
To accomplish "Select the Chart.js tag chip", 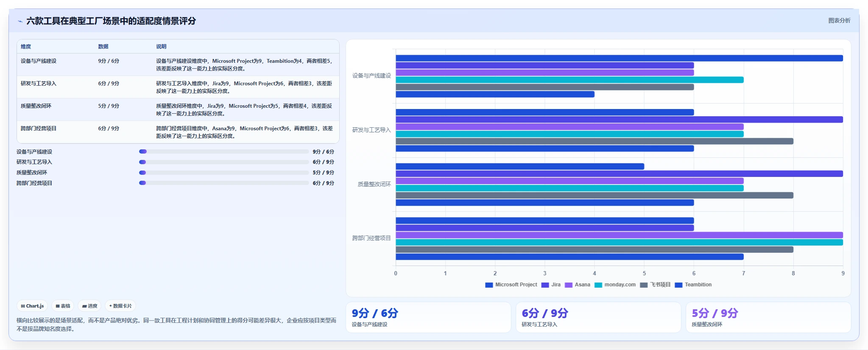I will 32,306.
